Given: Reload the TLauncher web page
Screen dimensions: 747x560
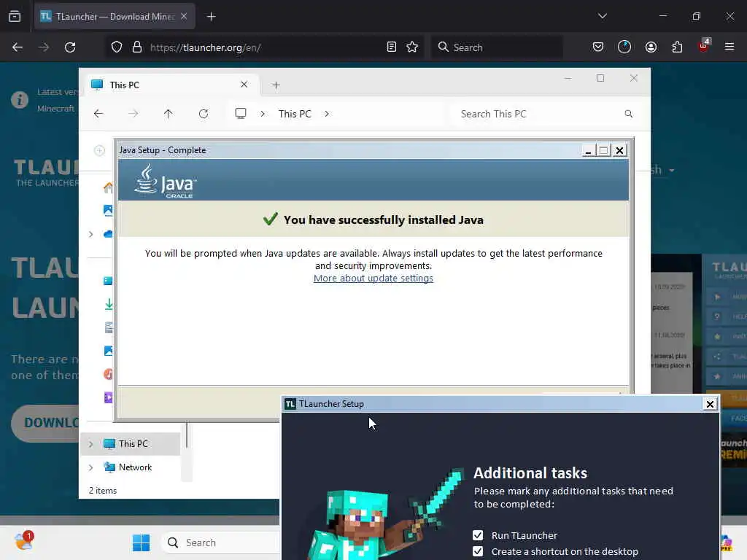Looking at the screenshot, I should [70, 47].
